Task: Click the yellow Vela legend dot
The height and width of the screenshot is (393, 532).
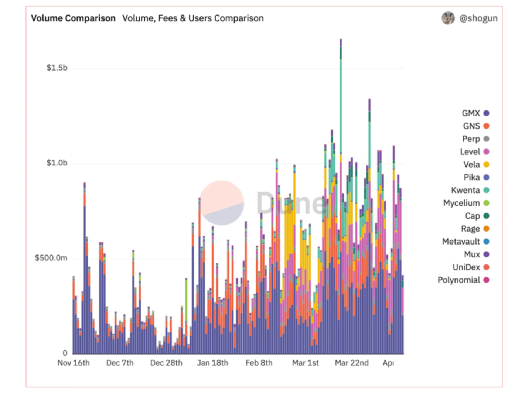Action: click(486, 165)
